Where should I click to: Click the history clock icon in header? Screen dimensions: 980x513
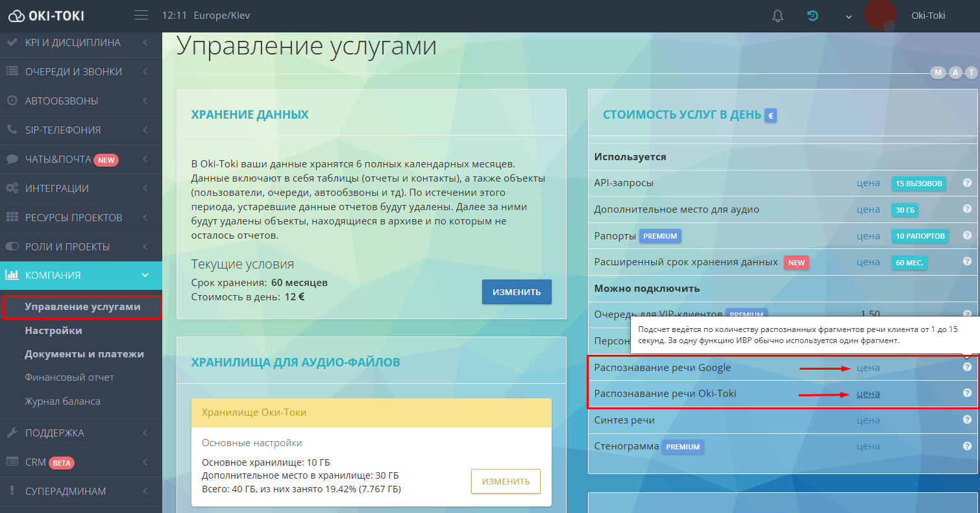click(813, 16)
